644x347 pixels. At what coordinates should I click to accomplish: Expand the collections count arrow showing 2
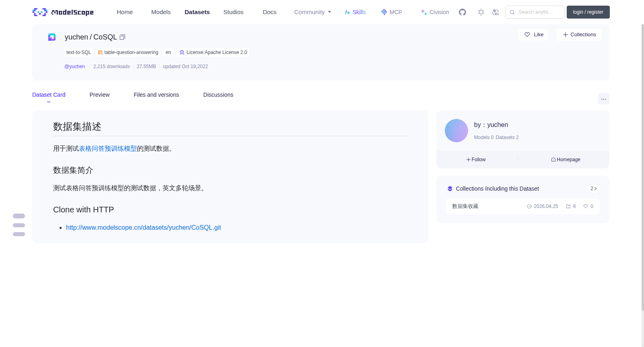click(x=594, y=189)
